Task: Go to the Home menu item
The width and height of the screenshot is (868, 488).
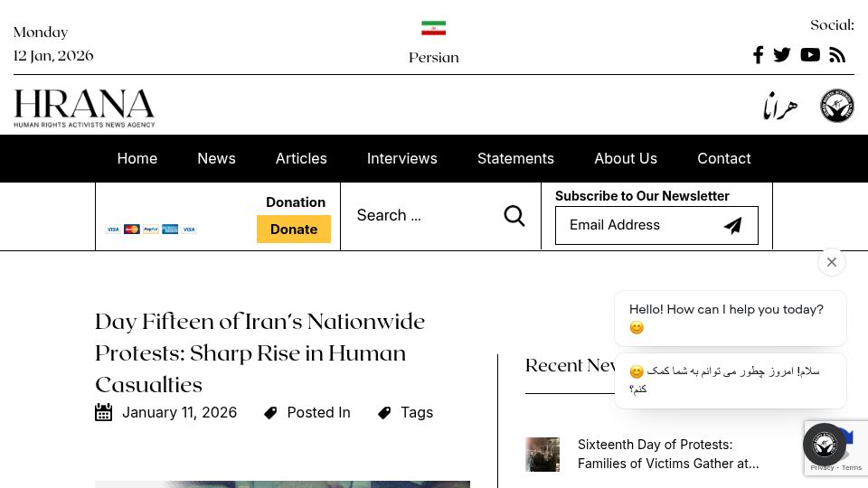Action: click(137, 158)
